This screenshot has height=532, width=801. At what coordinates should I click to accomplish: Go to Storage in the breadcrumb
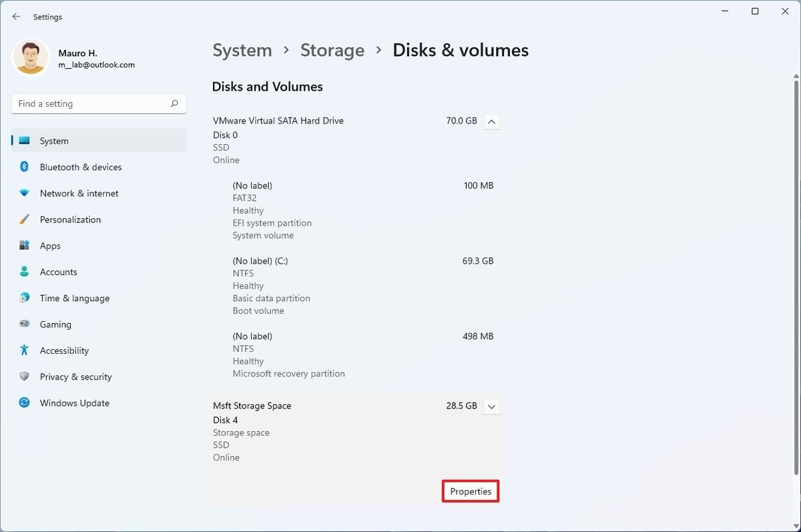click(332, 51)
